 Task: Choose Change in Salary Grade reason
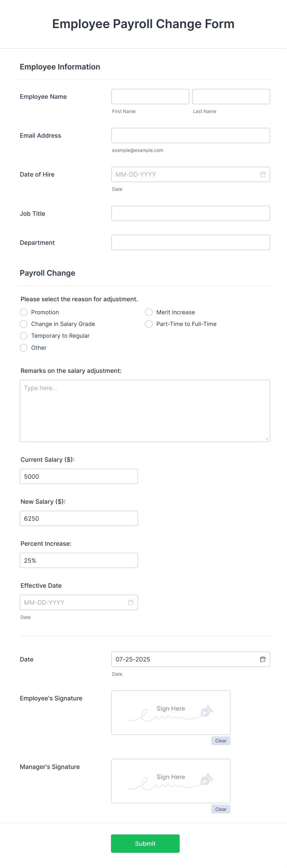pyautogui.click(x=23, y=324)
